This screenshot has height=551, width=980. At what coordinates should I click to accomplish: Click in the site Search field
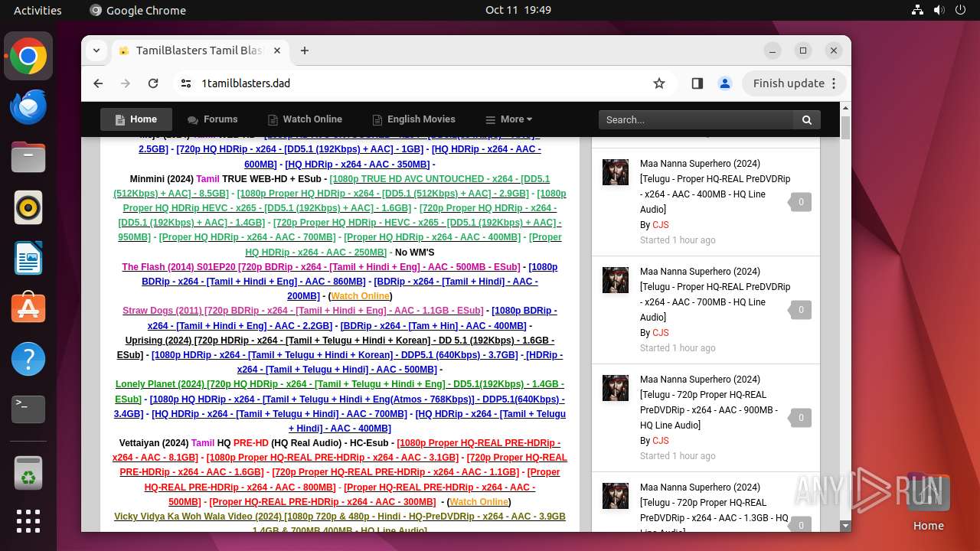coord(696,119)
